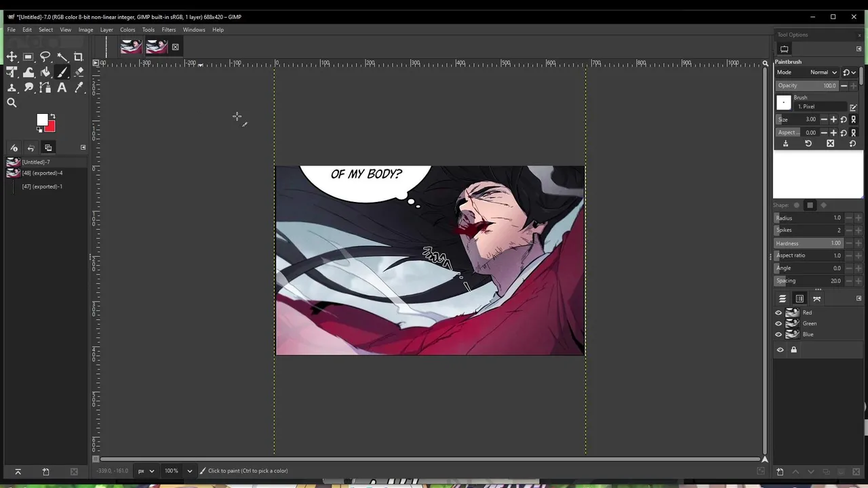Open the Layer menu

click(x=106, y=30)
